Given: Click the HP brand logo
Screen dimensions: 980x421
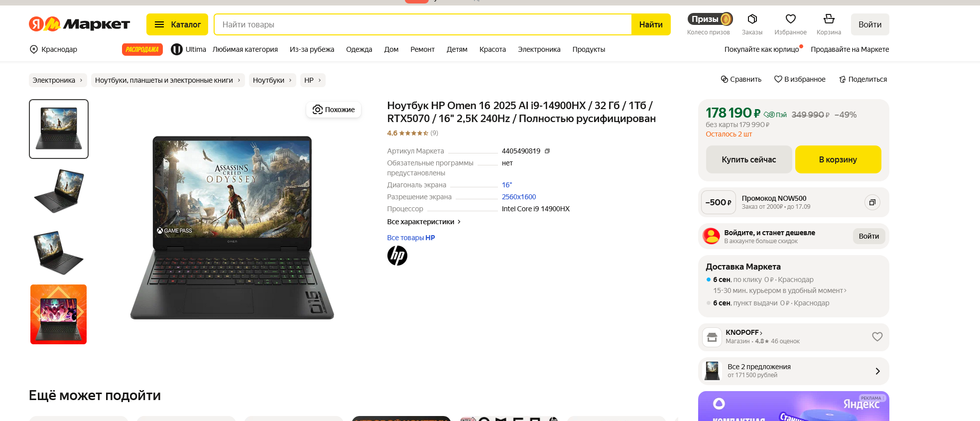Looking at the screenshot, I should 397,256.
